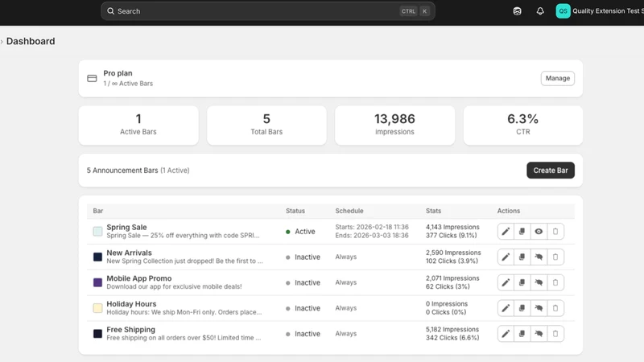644x362 pixels.
Task: Focus the Search field
Action: click(x=268, y=11)
